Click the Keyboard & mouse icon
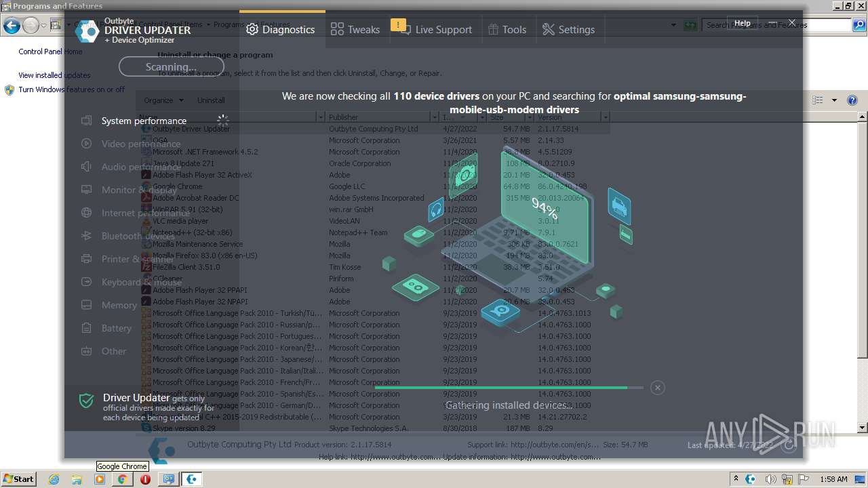This screenshot has height=488, width=868. tap(86, 282)
